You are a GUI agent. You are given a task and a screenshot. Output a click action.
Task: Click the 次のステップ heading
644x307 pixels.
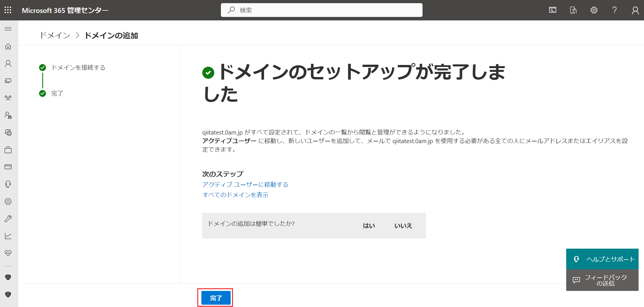223,174
